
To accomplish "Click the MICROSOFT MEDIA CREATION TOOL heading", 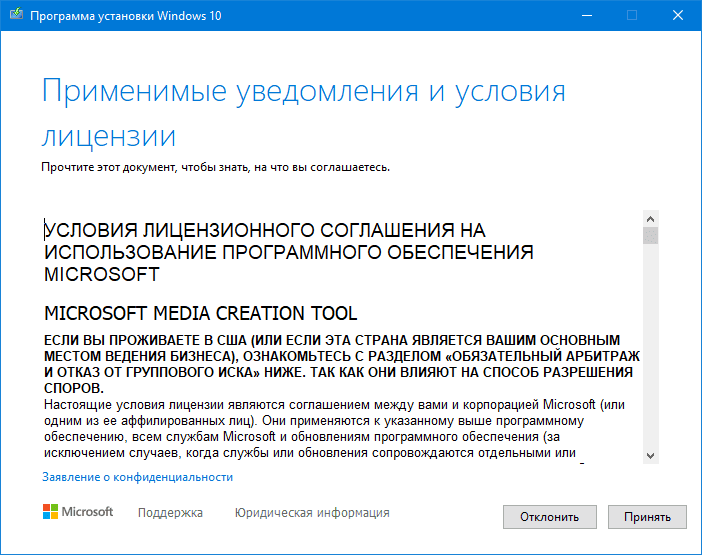I will 201,313.
